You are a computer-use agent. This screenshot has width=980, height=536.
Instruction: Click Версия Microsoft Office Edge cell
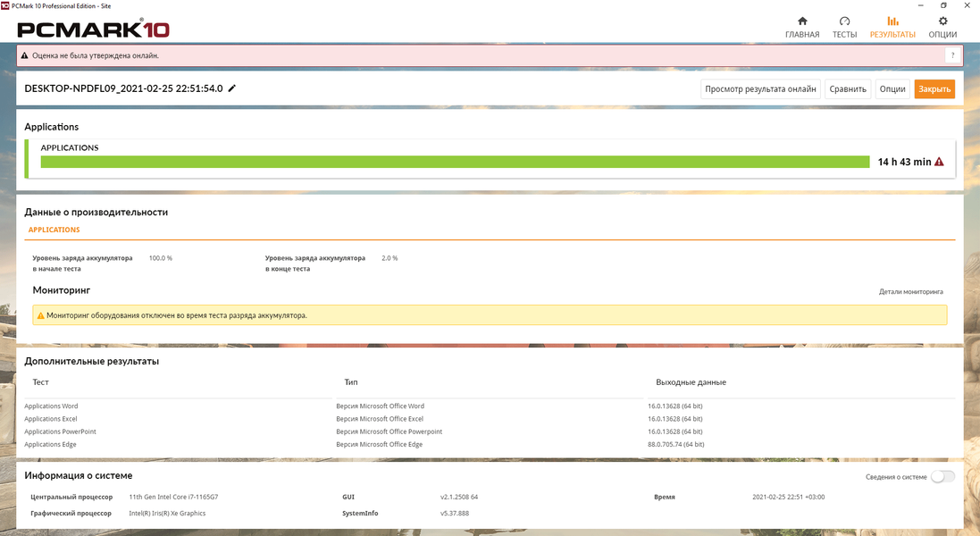click(380, 444)
